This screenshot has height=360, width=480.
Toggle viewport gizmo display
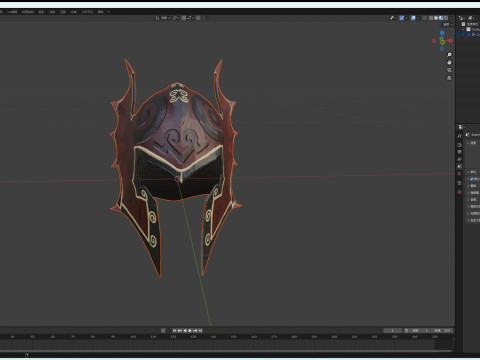point(402,18)
